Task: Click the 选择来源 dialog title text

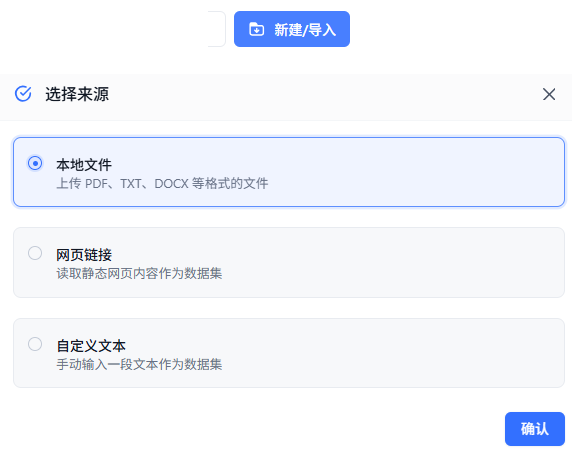Action: (77, 94)
